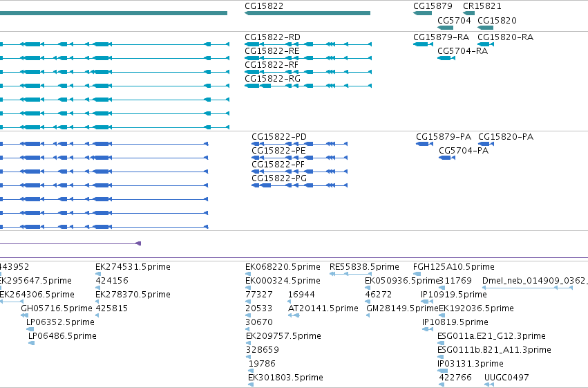Click the CG15879 gene label
Screen dimensions: 588x388
tap(433, 6)
